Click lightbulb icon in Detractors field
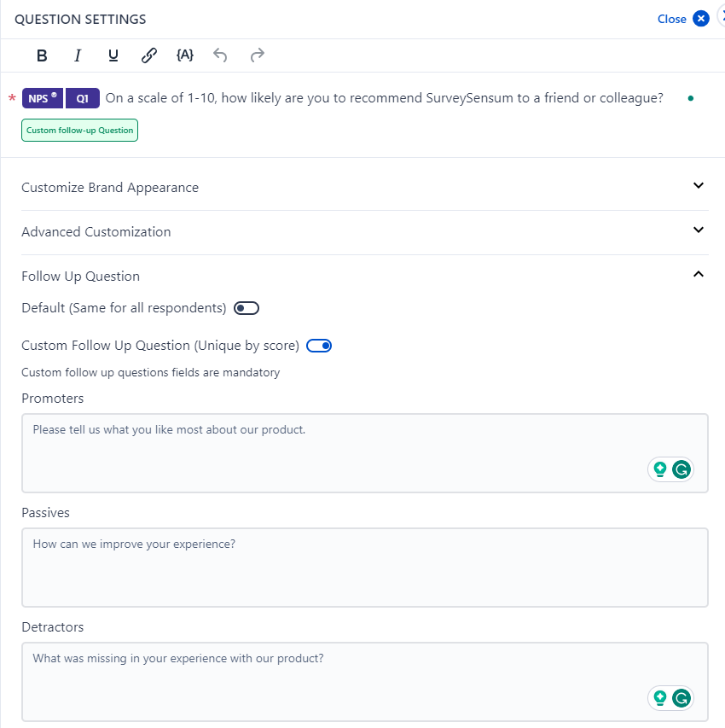725x728 pixels. tap(660, 698)
